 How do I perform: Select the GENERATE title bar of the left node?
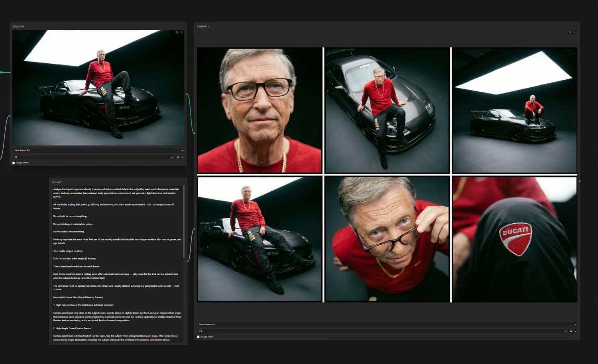pos(18,26)
